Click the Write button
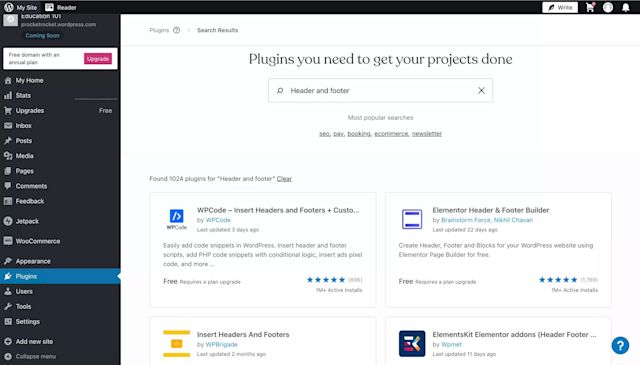 (x=560, y=7)
